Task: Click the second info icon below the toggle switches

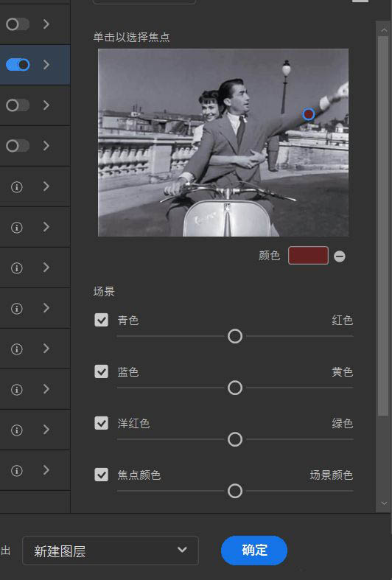Action: pyautogui.click(x=17, y=228)
